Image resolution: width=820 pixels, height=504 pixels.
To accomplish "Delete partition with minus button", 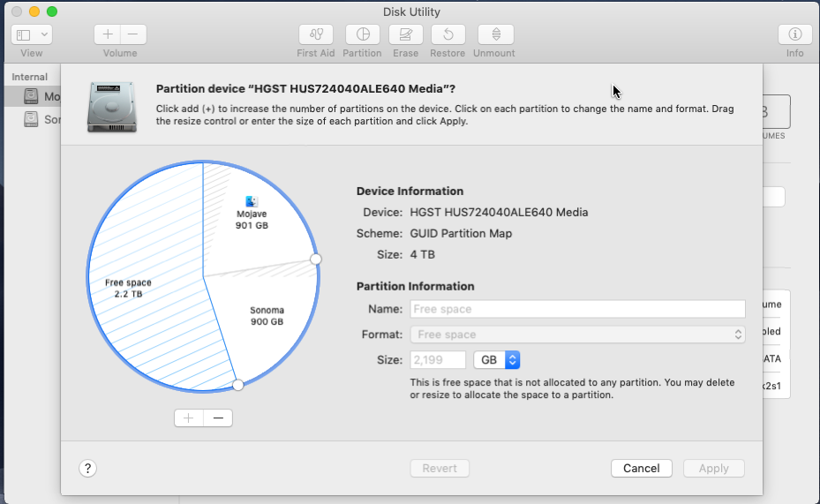I will coord(218,418).
